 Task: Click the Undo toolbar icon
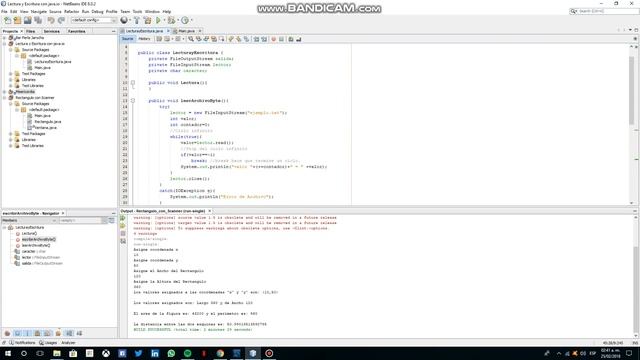[x=51, y=20]
